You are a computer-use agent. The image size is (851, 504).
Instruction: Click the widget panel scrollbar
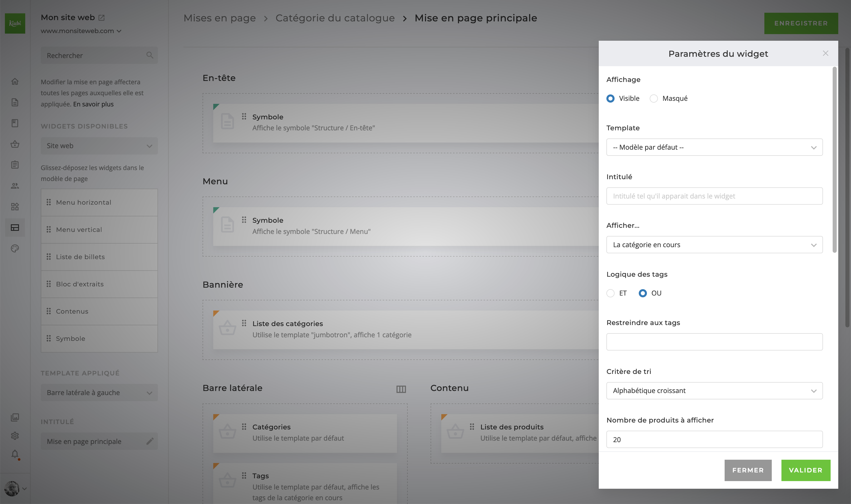[x=835, y=160]
